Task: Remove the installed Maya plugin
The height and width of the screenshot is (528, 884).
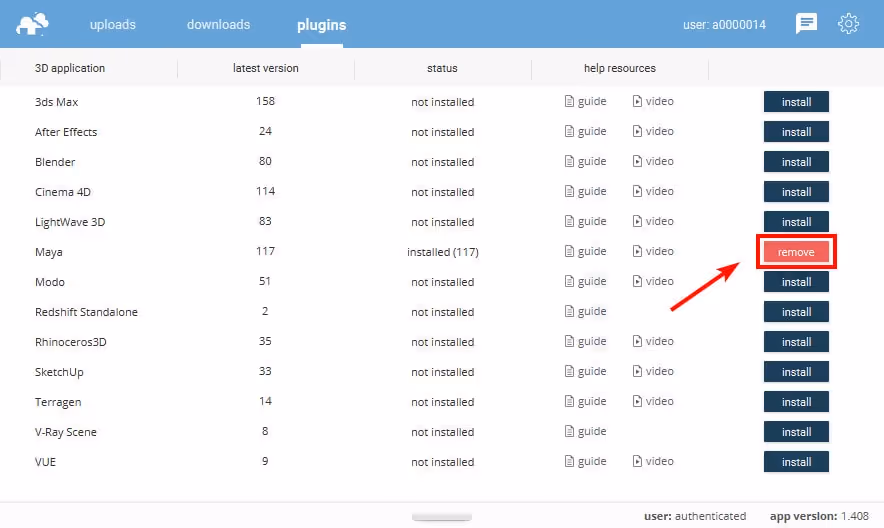Action: coord(796,252)
